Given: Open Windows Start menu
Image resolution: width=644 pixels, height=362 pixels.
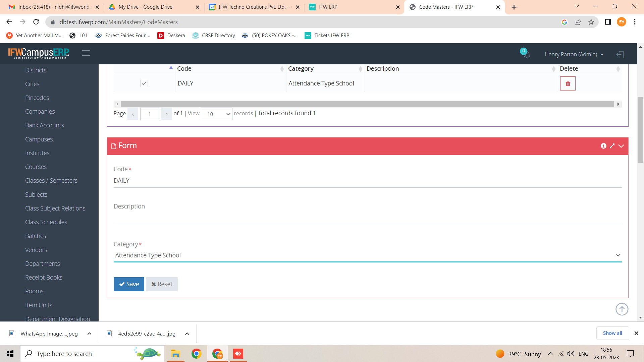Looking at the screenshot, I should pyautogui.click(x=10, y=354).
